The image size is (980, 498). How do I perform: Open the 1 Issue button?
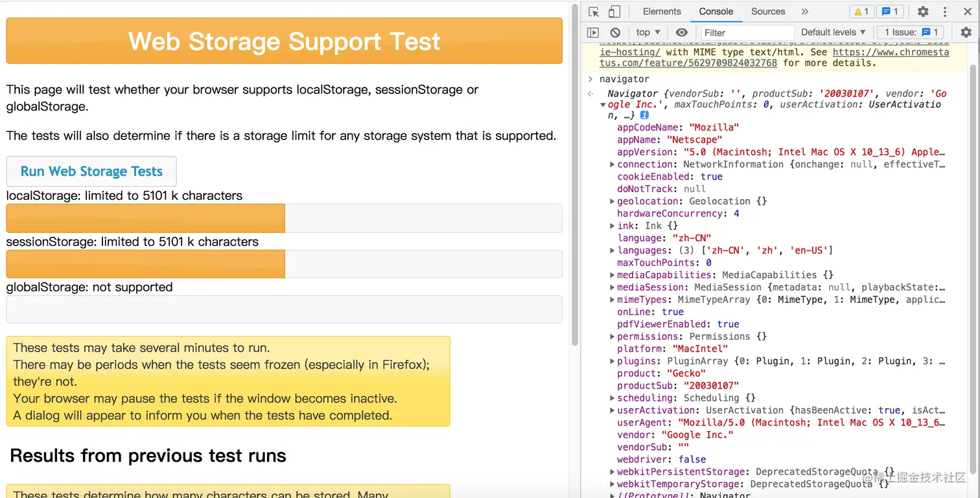911,32
